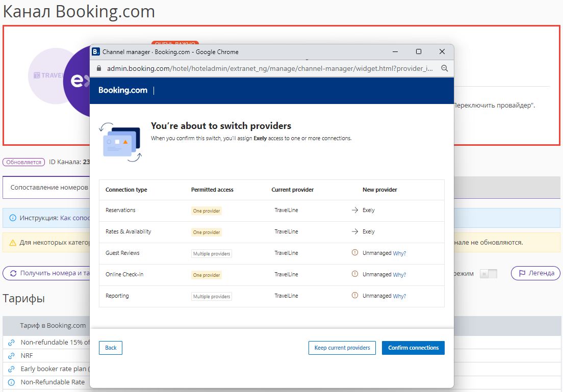
Task: Open Why? link for Reporting
Action: point(399,296)
